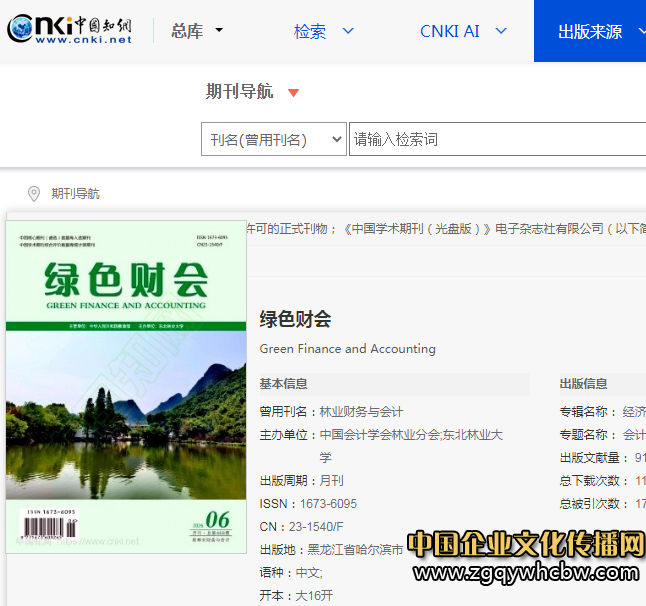Click the 期刊导航 page heading
The height and width of the screenshot is (606, 646).
tap(239, 91)
